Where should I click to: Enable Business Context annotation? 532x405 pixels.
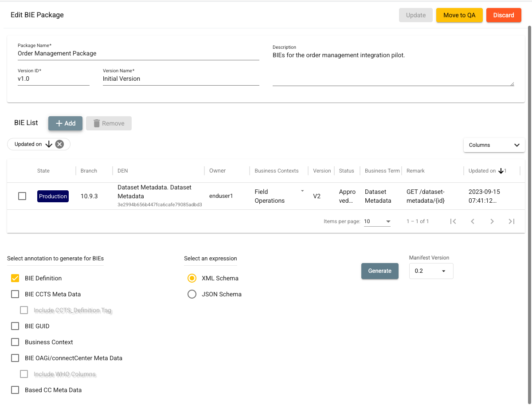15,342
